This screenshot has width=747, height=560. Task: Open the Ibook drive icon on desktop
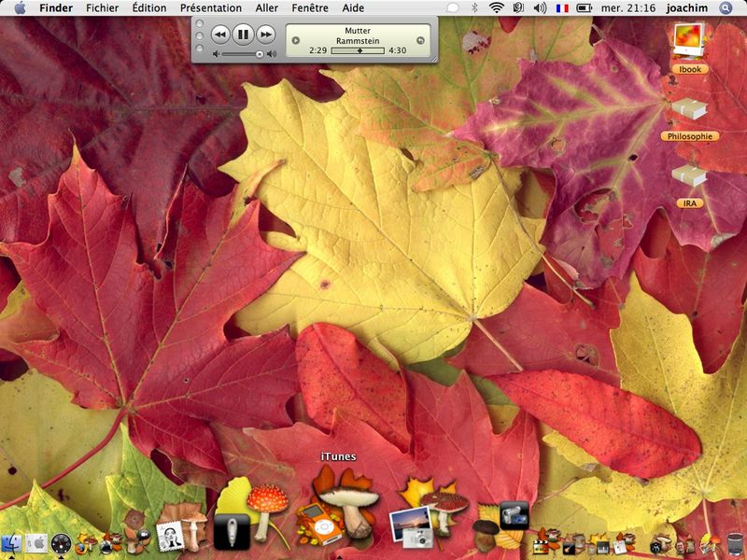click(x=689, y=41)
